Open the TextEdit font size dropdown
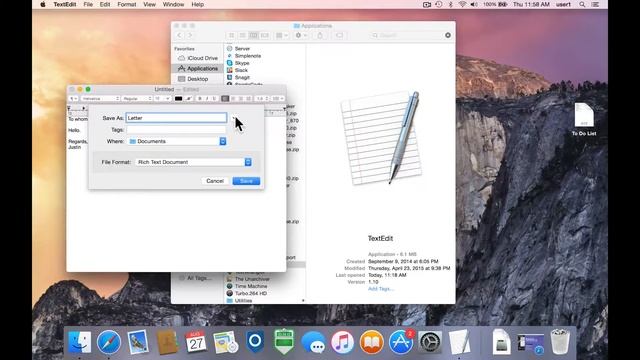The image size is (640, 360). 162,99
